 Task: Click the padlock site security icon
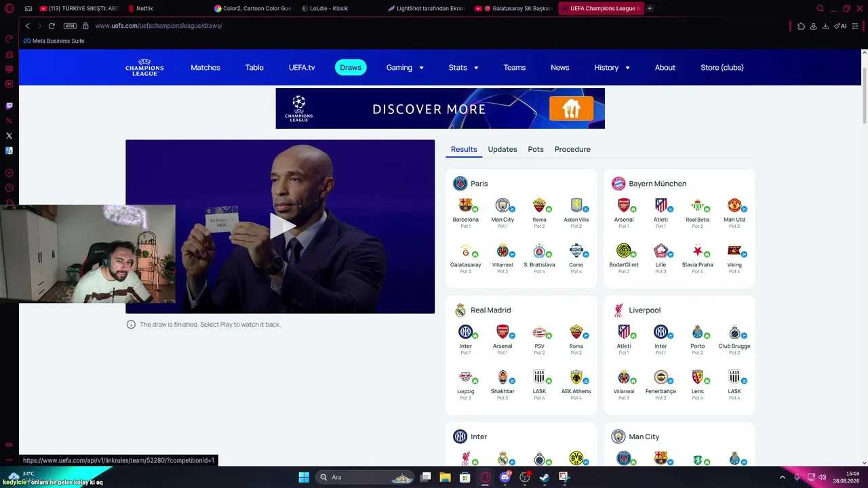(x=85, y=26)
